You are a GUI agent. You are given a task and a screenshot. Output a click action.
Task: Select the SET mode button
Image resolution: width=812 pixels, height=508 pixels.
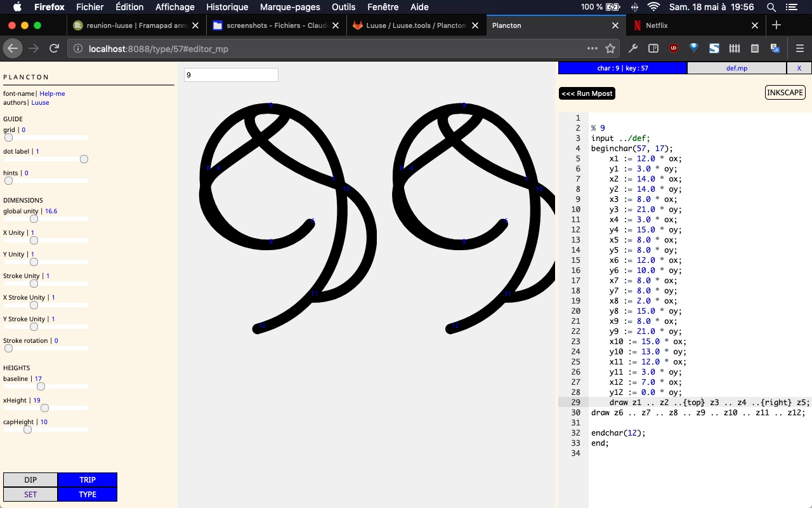tap(30, 495)
